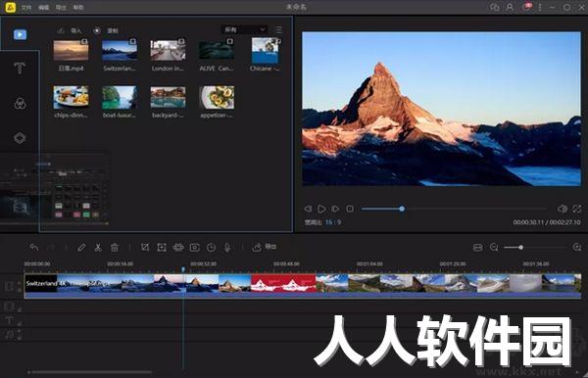
Task: Open the film-frame Elements icon at the sidebar bottom
Action: pyautogui.click(x=20, y=207)
